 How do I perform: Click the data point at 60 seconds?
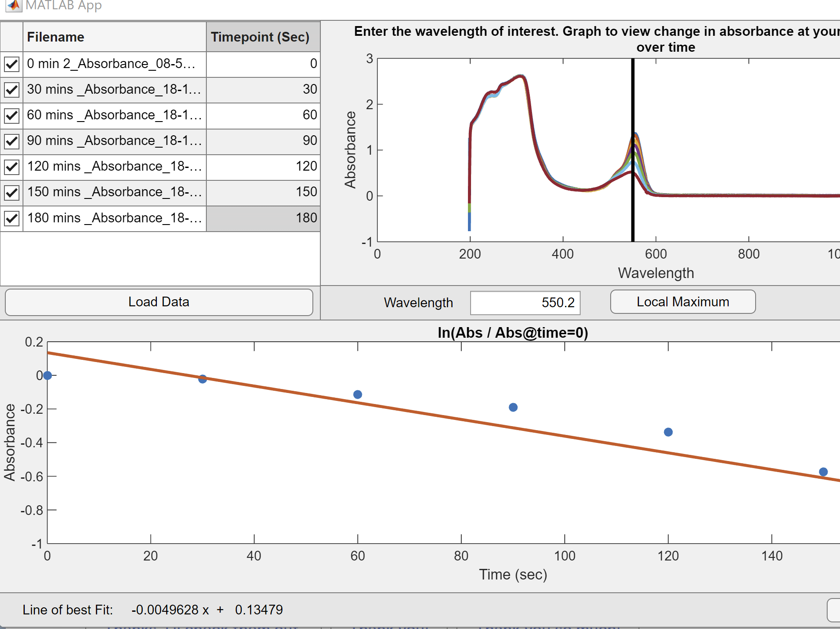pos(357,394)
